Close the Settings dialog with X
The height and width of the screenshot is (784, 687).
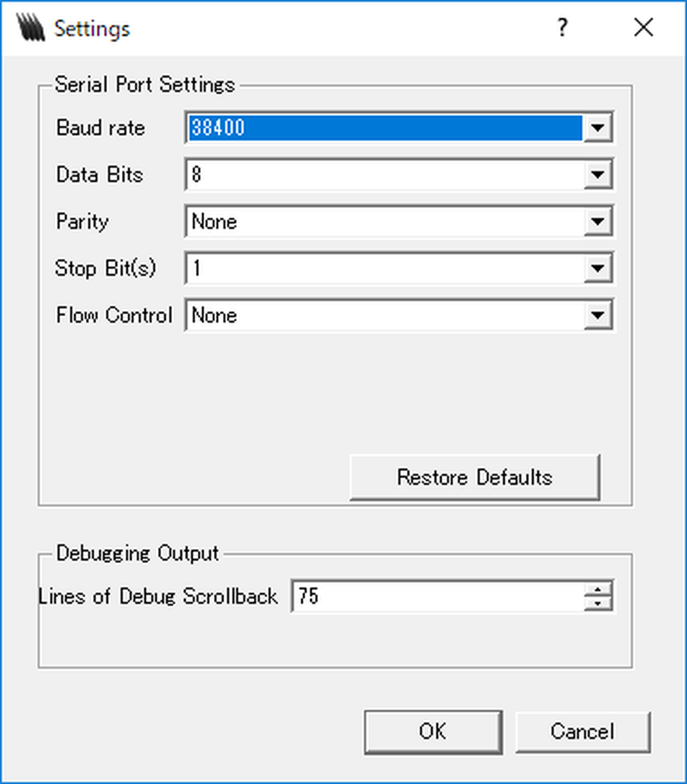(643, 27)
